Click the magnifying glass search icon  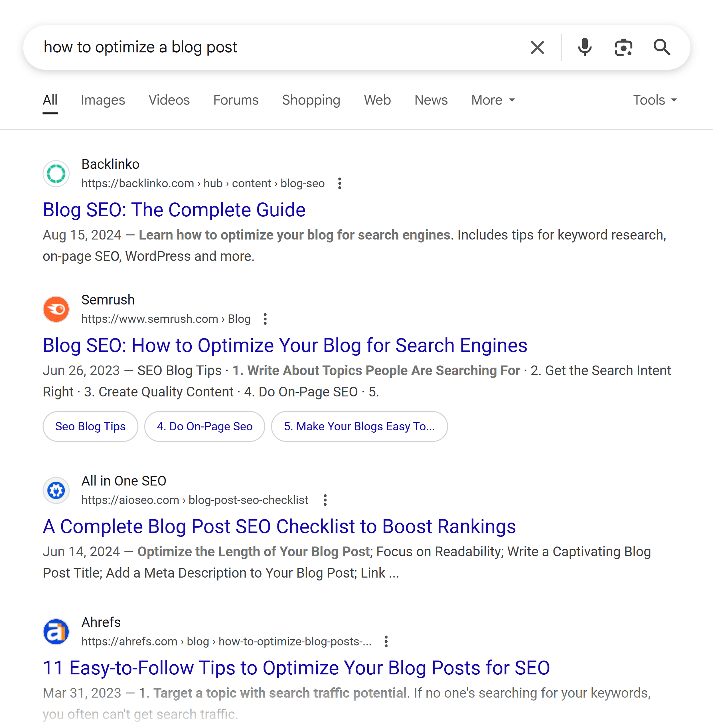pos(661,47)
